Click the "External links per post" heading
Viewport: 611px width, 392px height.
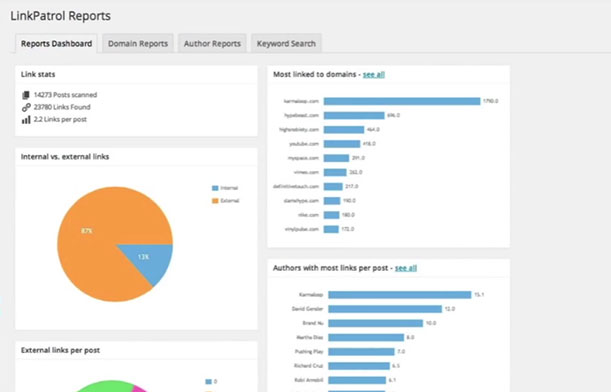tap(60, 350)
